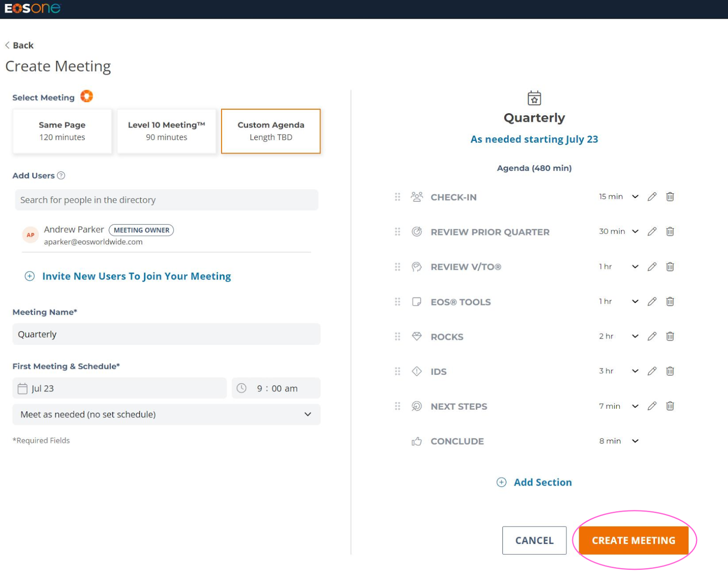The width and height of the screenshot is (728, 577).
Task: Expand NEXT STEPS 7 min dropdown
Action: [635, 406]
